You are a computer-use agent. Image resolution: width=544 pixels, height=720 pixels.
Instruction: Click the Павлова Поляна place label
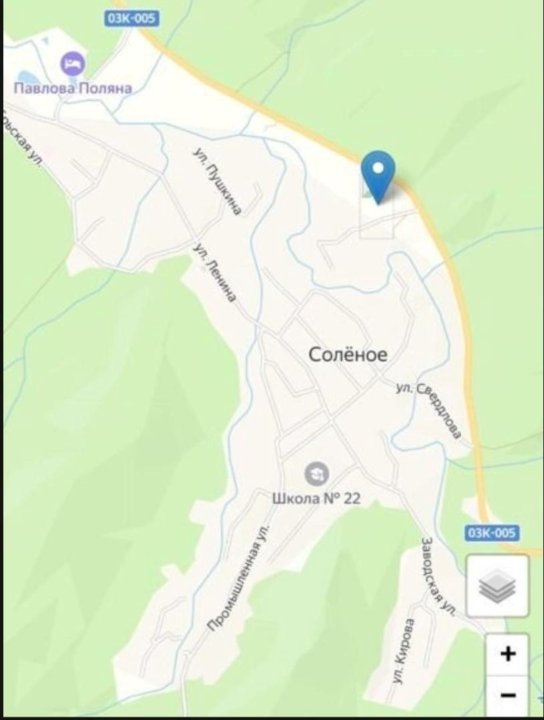(x=73, y=88)
